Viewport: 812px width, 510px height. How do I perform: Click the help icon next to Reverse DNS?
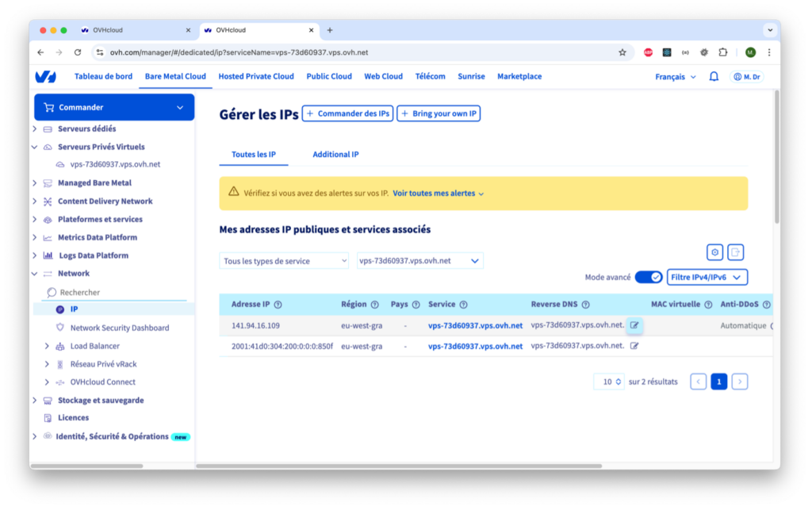pos(586,305)
